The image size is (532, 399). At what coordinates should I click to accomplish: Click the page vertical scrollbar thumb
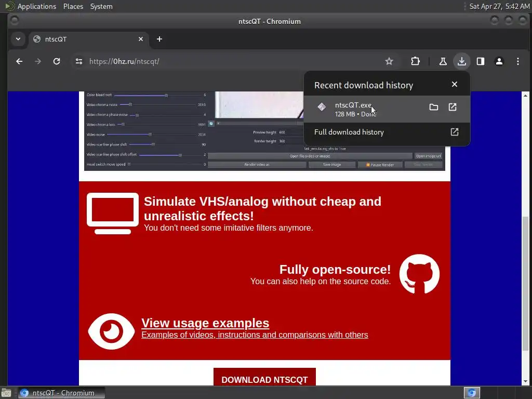(526, 283)
